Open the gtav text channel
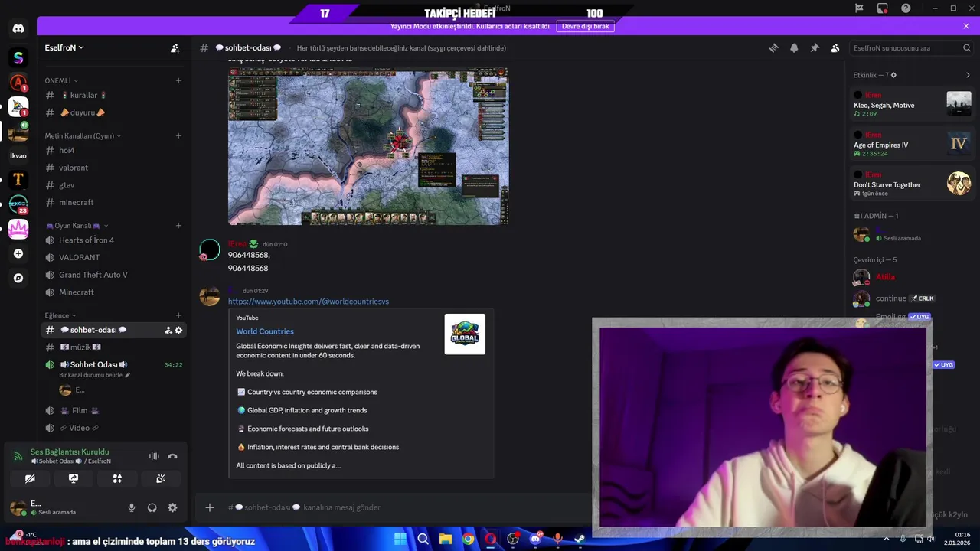Image resolution: width=980 pixels, height=551 pixels. [x=113, y=185]
